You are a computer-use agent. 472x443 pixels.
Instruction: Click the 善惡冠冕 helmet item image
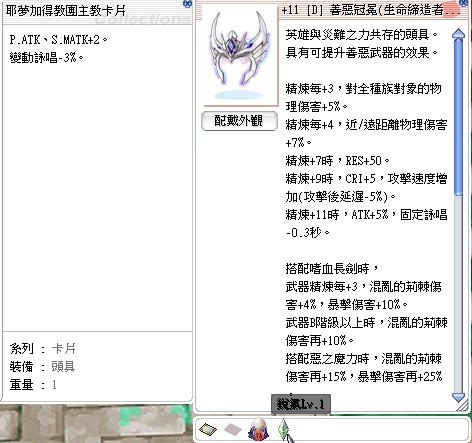239,55
